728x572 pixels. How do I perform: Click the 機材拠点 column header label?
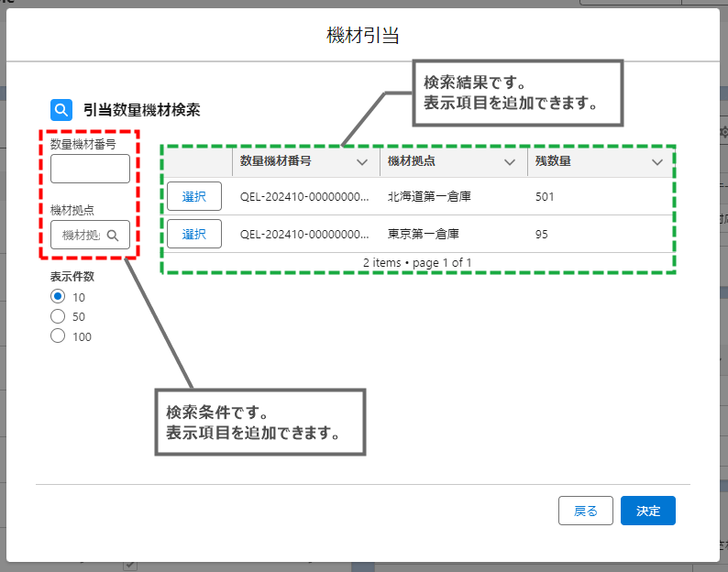click(x=413, y=161)
